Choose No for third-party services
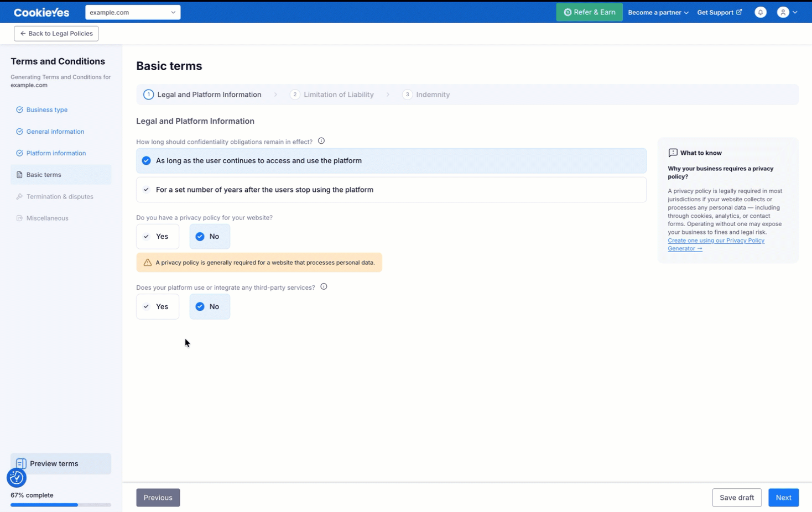Viewport: 812px width, 512px height. (210, 306)
